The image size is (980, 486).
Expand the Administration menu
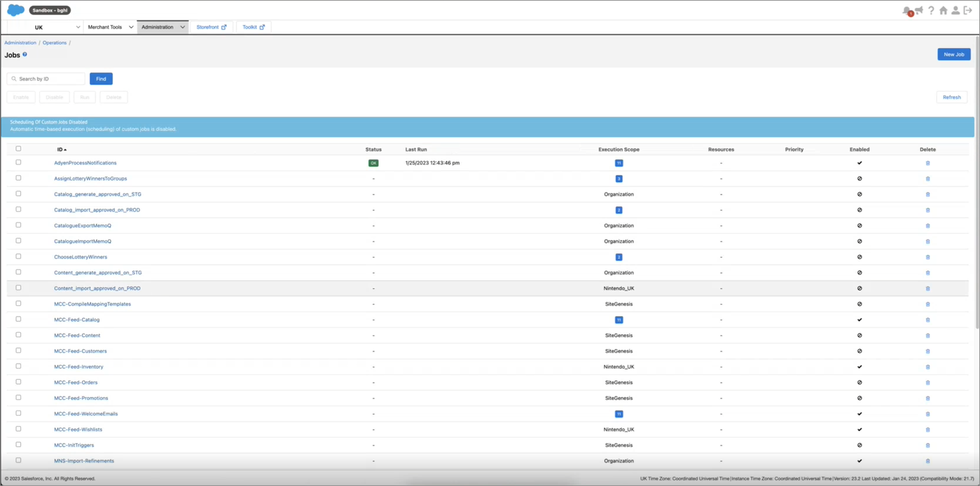point(163,27)
